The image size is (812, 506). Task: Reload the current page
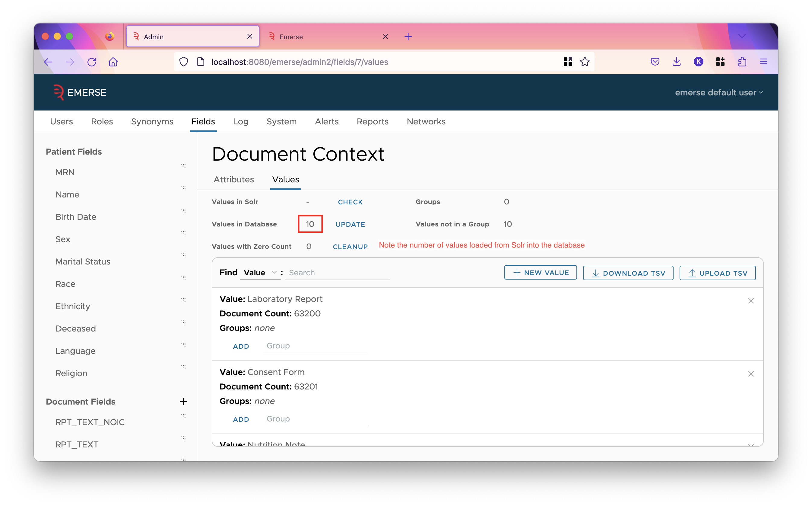coord(92,62)
